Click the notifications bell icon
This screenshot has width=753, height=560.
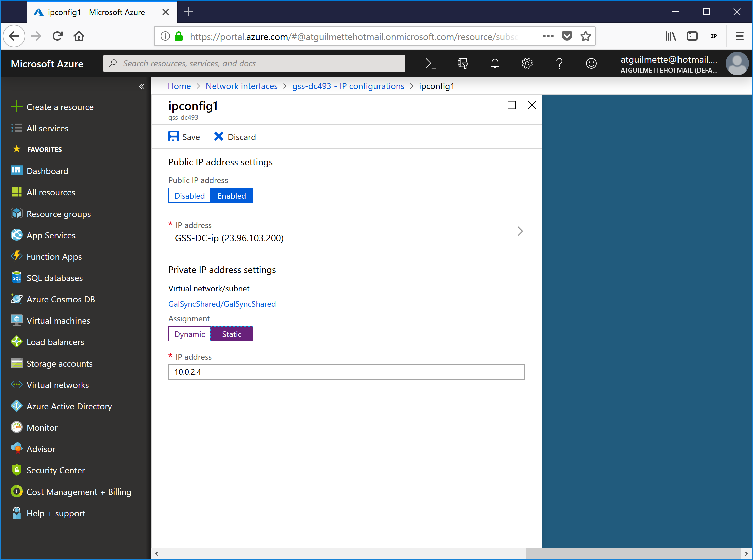495,63
